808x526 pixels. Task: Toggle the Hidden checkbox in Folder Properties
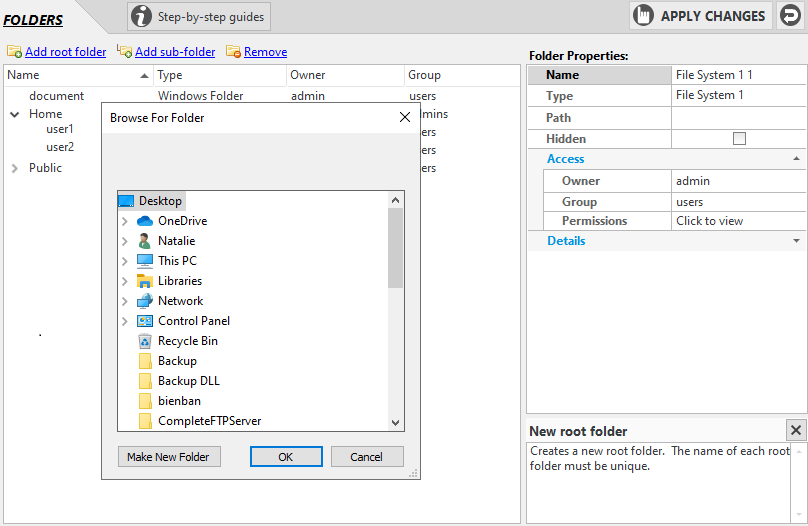pos(739,139)
